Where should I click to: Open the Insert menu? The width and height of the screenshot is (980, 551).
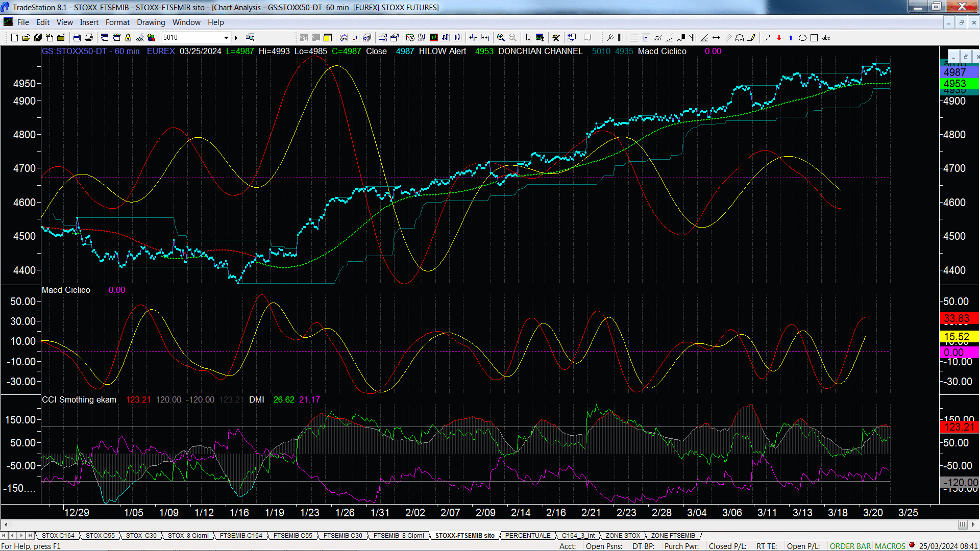(89, 22)
